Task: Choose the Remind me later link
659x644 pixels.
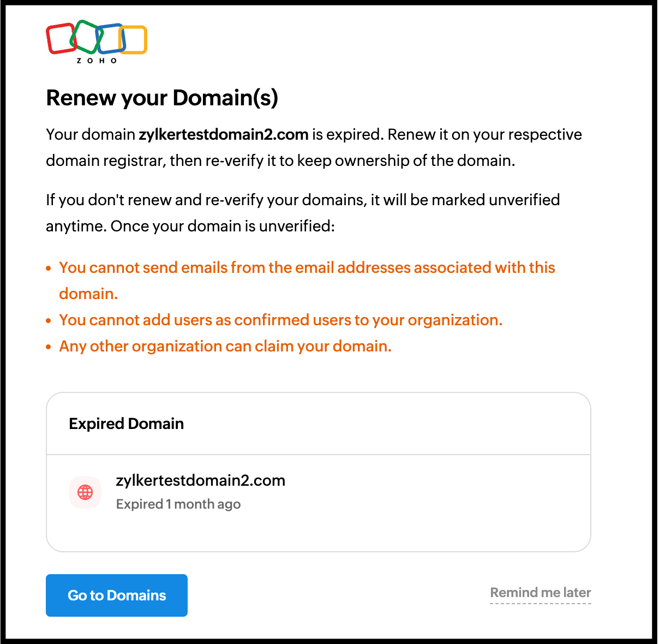Action: tap(540, 593)
